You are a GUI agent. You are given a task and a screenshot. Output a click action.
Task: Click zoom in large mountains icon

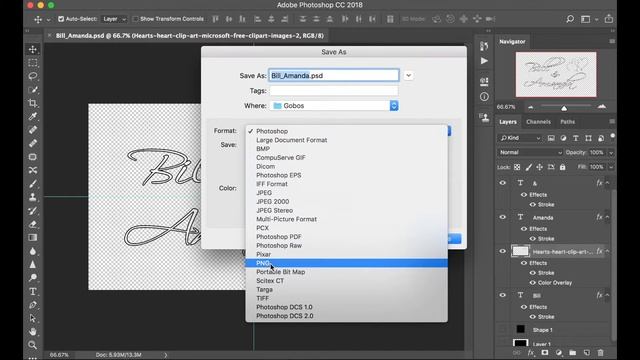click(x=602, y=107)
